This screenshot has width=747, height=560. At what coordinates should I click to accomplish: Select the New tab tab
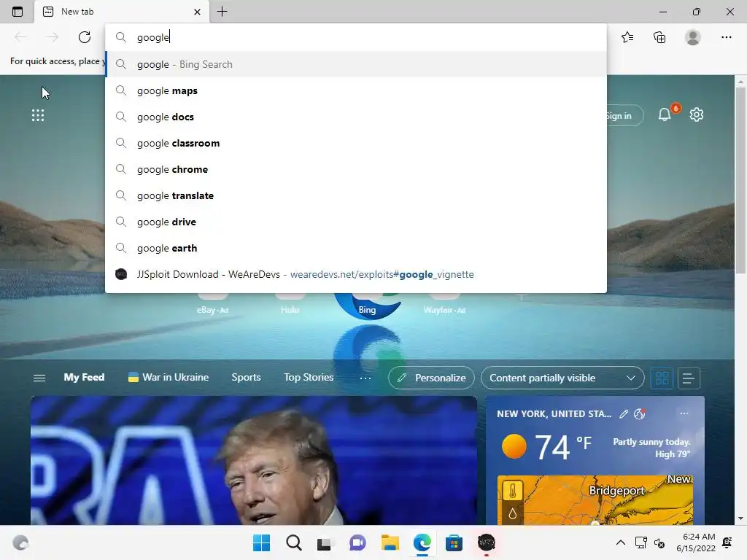click(x=122, y=12)
